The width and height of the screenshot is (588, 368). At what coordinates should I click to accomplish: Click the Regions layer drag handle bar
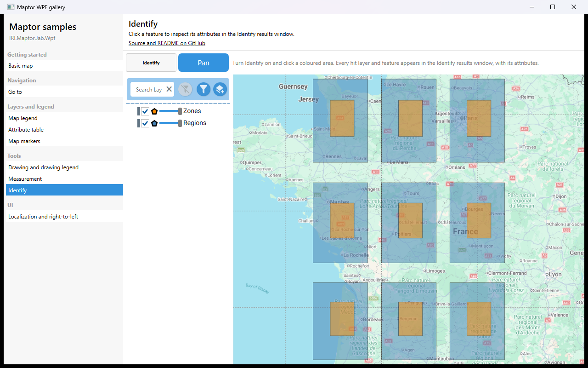click(x=139, y=123)
